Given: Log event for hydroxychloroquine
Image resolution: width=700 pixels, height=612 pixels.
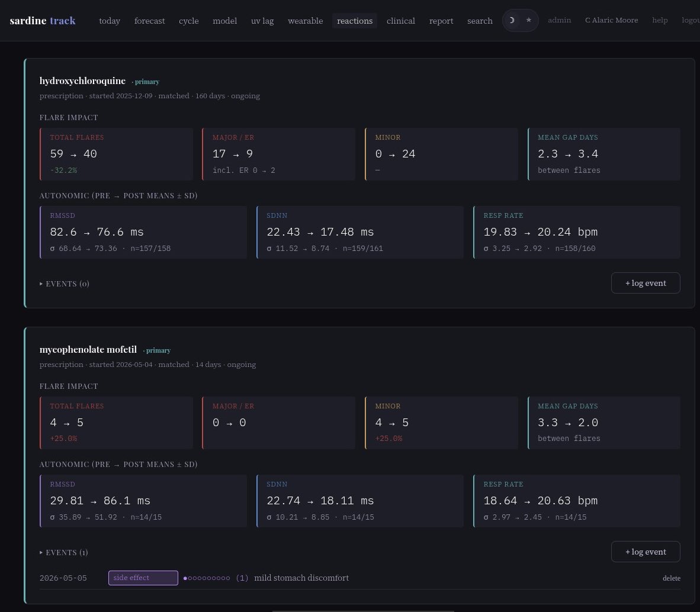Looking at the screenshot, I should 646,283.
